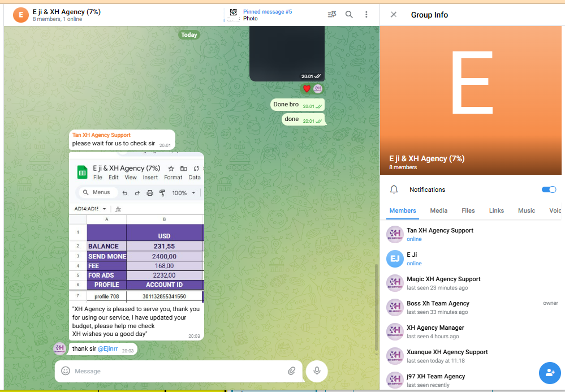The image size is (565, 392).
Task: Switch to the Media tab
Action: click(x=438, y=210)
